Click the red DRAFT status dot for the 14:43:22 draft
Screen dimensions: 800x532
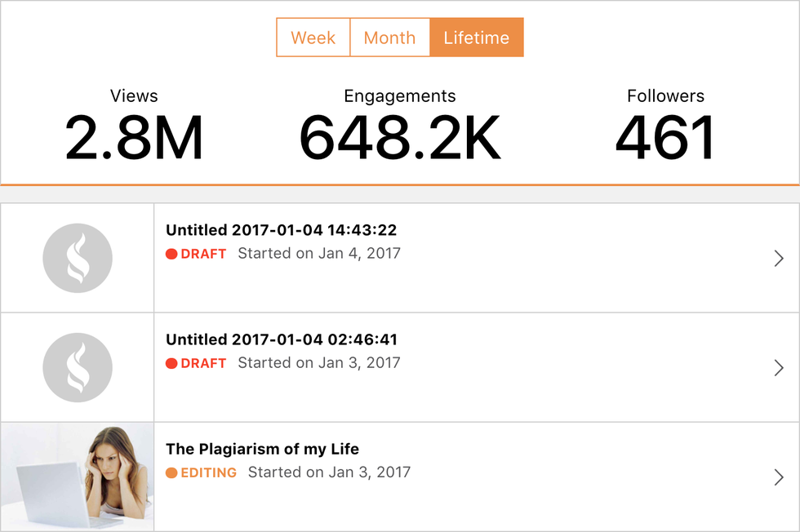click(171, 254)
